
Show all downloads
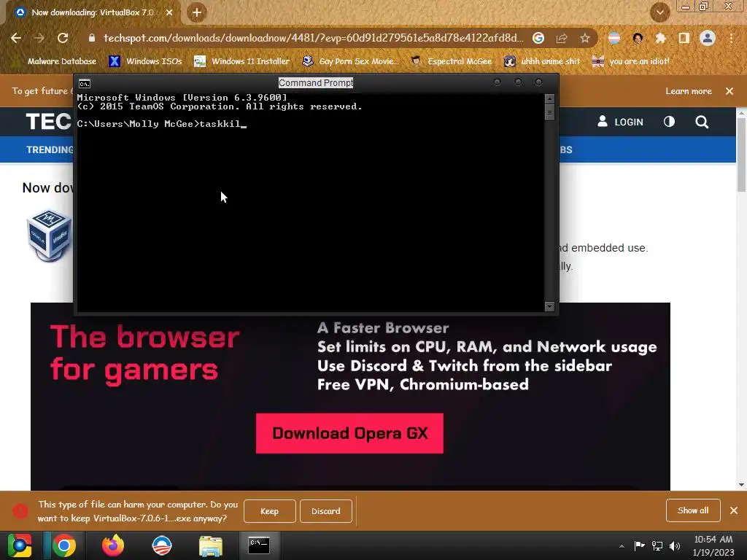point(693,510)
